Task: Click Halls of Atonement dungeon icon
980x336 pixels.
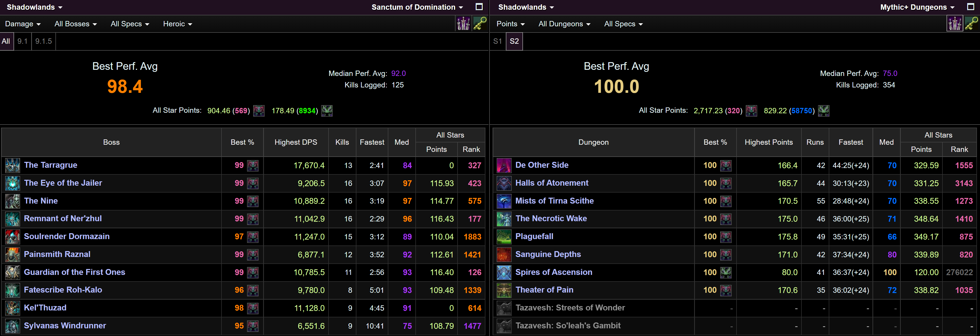Action: (x=504, y=183)
